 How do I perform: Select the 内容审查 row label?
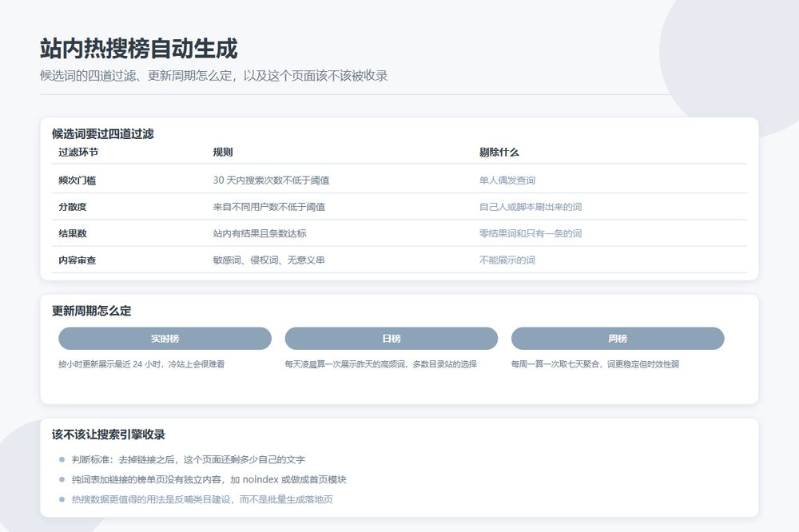[77, 260]
